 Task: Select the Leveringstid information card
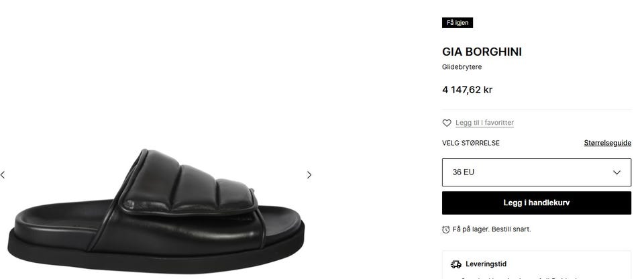tap(537, 265)
